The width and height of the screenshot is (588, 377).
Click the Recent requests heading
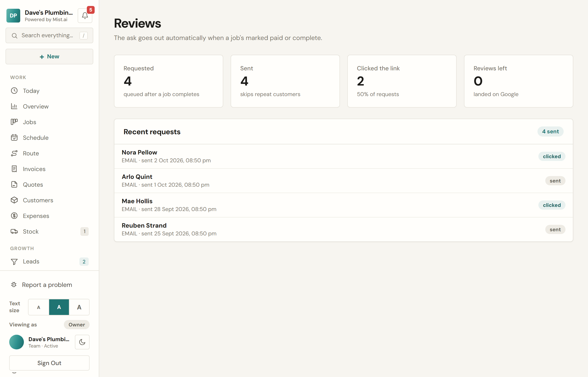click(152, 132)
